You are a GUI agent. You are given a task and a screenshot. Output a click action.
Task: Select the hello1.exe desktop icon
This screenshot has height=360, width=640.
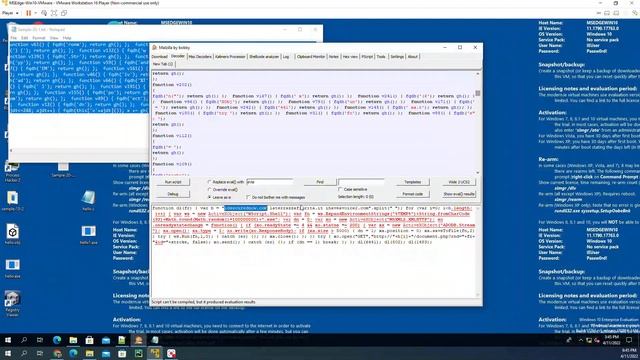[89, 234]
